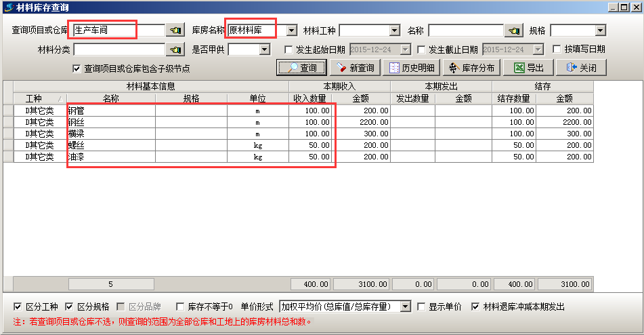
Task: Click the 材料分类 input field
Action: coord(119,50)
